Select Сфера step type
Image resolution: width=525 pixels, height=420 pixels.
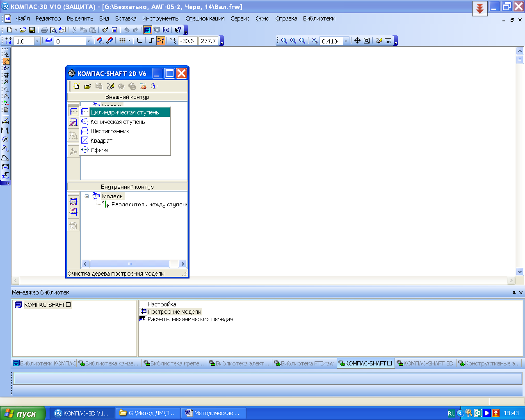[125, 150]
